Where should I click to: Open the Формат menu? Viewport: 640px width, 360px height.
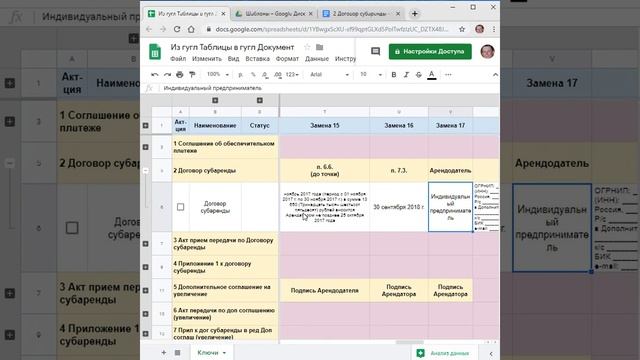(x=287, y=59)
